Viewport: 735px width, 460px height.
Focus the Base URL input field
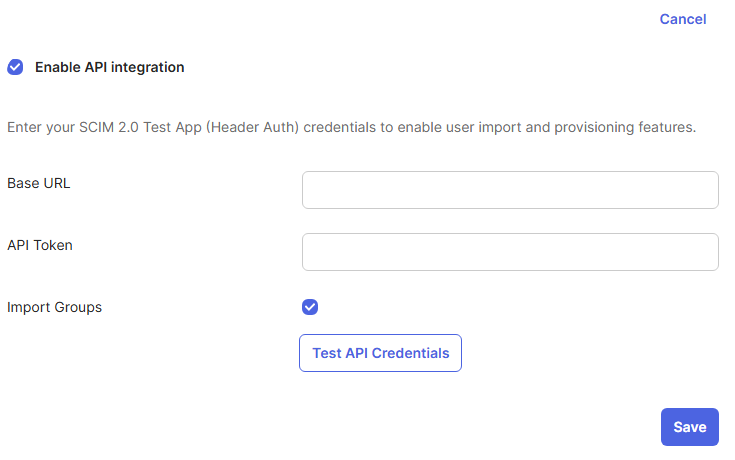(x=510, y=190)
